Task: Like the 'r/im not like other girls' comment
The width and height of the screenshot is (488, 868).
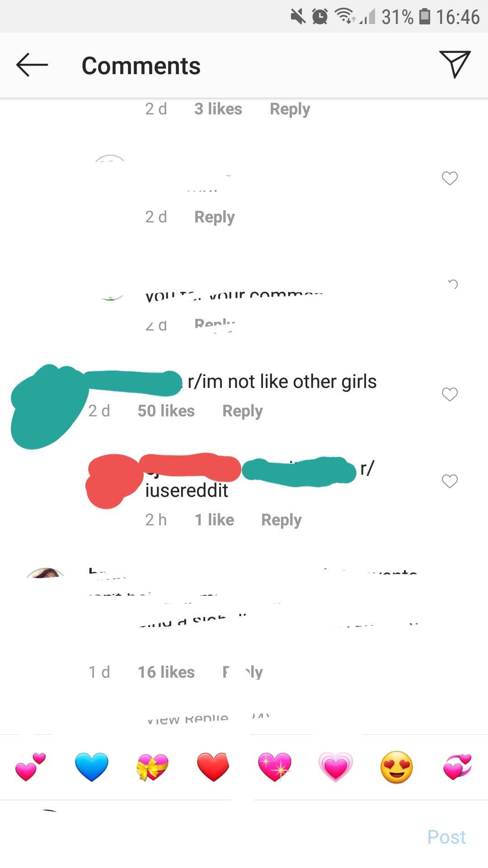Action: pyautogui.click(x=450, y=394)
